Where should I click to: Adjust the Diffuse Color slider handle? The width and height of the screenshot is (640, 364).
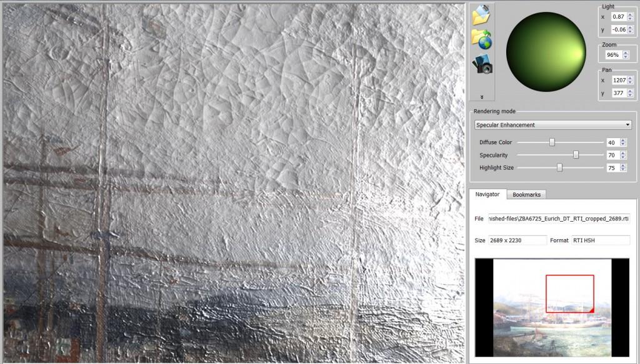click(x=552, y=142)
